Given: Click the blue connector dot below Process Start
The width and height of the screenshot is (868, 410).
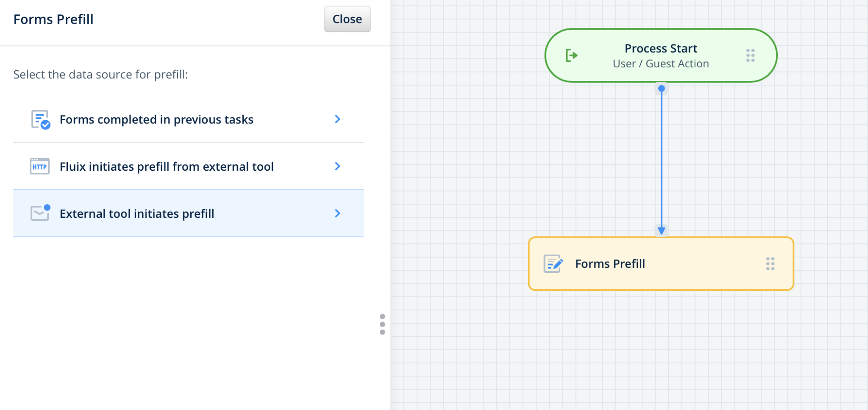Looking at the screenshot, I should 661,88.
